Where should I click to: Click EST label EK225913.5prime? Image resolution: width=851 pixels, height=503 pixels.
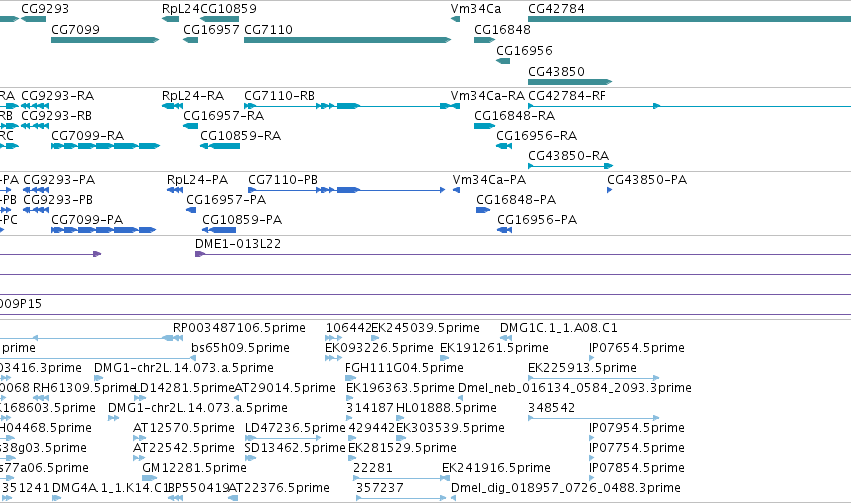click(582, 368)
